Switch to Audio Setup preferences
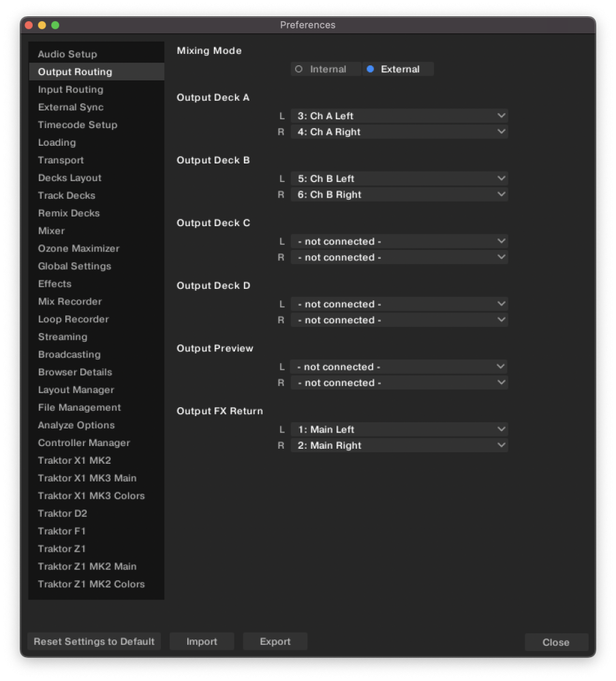 coord(67,54)
